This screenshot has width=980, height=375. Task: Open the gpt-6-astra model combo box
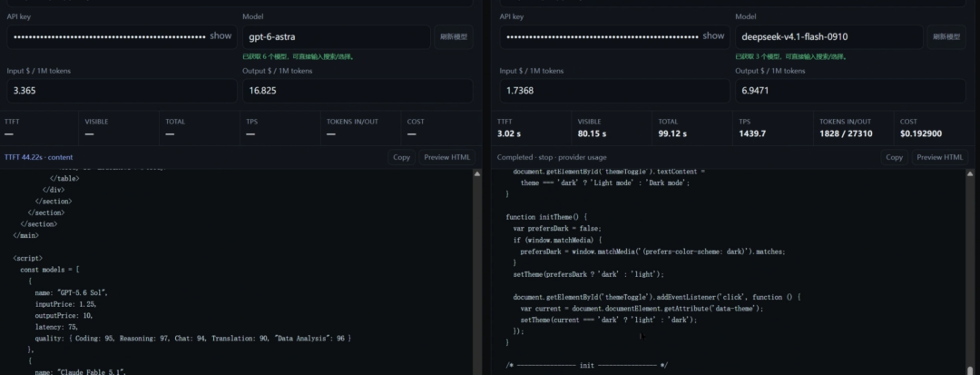pos(337,37)
